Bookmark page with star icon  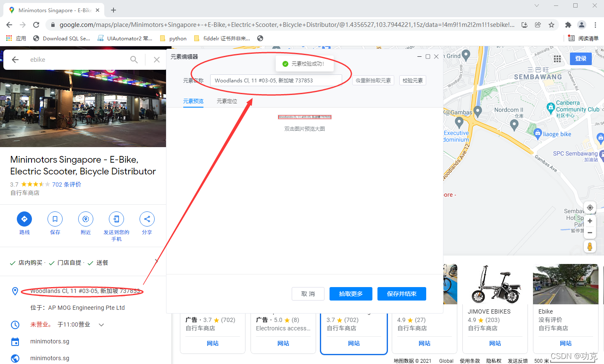click(551, 25)
